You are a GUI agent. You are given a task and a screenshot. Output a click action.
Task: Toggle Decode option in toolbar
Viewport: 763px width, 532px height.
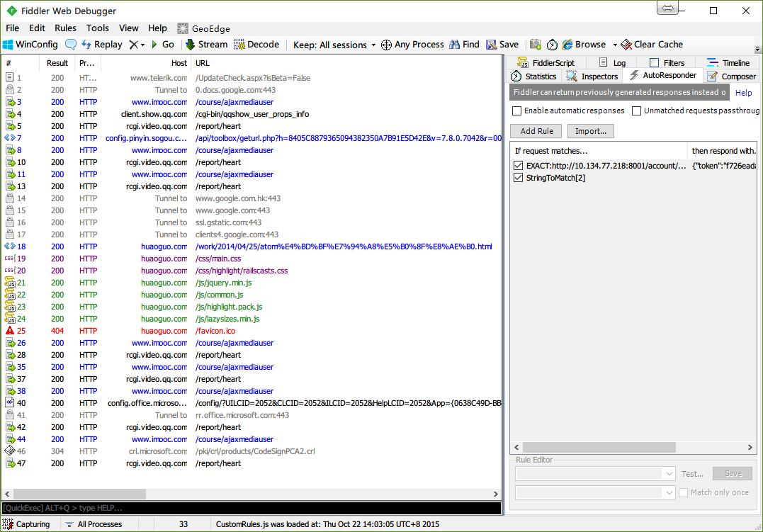tap(256, 45)
